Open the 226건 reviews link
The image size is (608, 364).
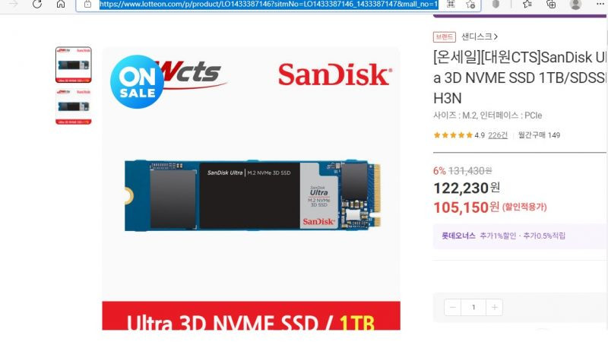pyautogui.click(x=498, y=135)
